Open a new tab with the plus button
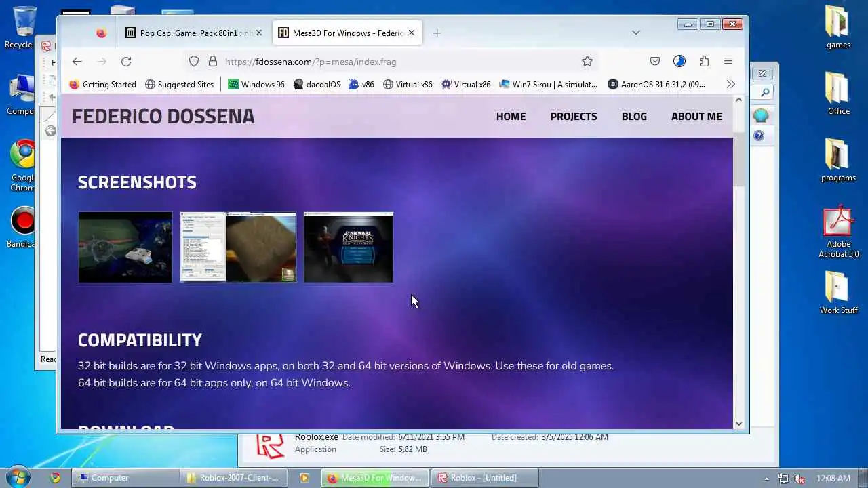868x488 pixels. pos(437,33)
